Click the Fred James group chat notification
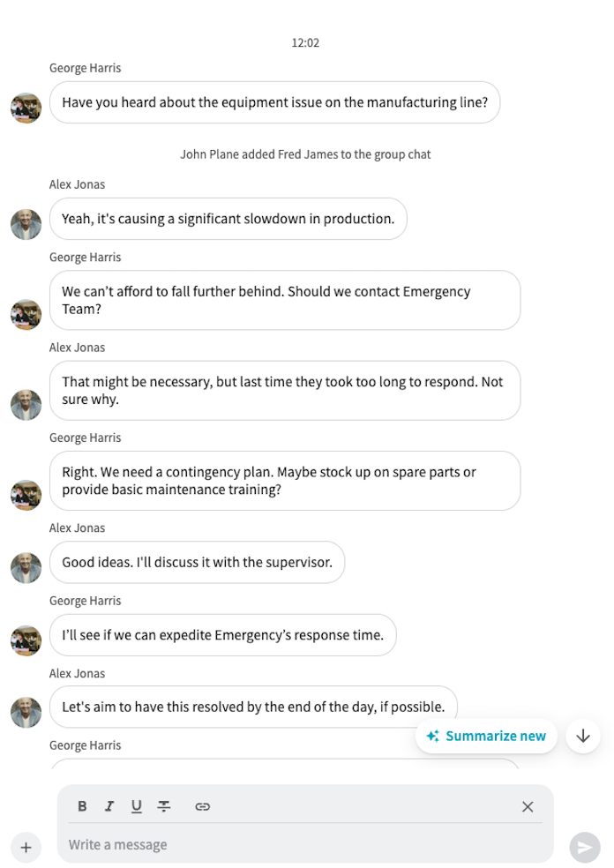614x868 pixels. (304, 153)
